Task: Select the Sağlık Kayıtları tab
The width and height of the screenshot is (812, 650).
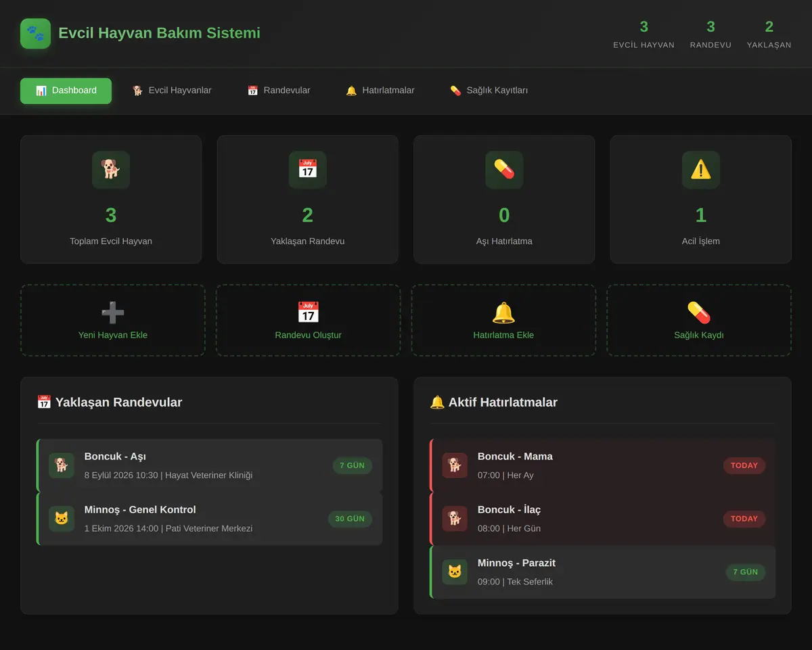Action: point(489,91)
